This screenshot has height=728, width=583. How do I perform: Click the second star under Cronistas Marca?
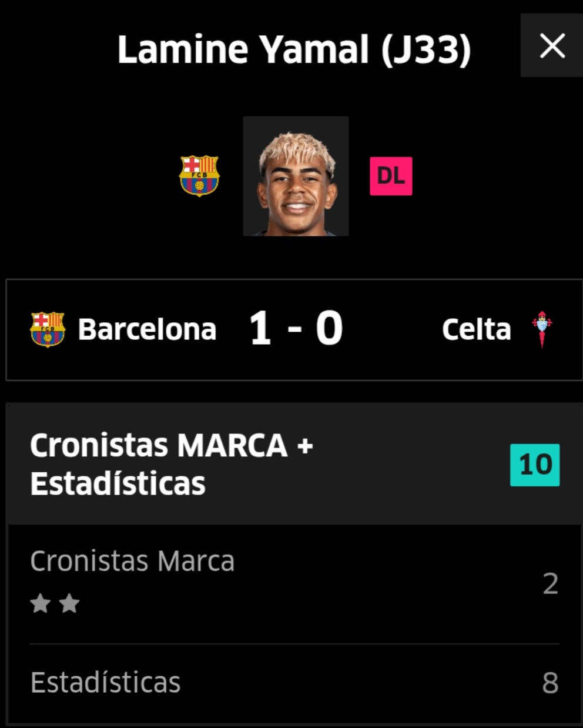pyautogui.click(x=69, y=603)
